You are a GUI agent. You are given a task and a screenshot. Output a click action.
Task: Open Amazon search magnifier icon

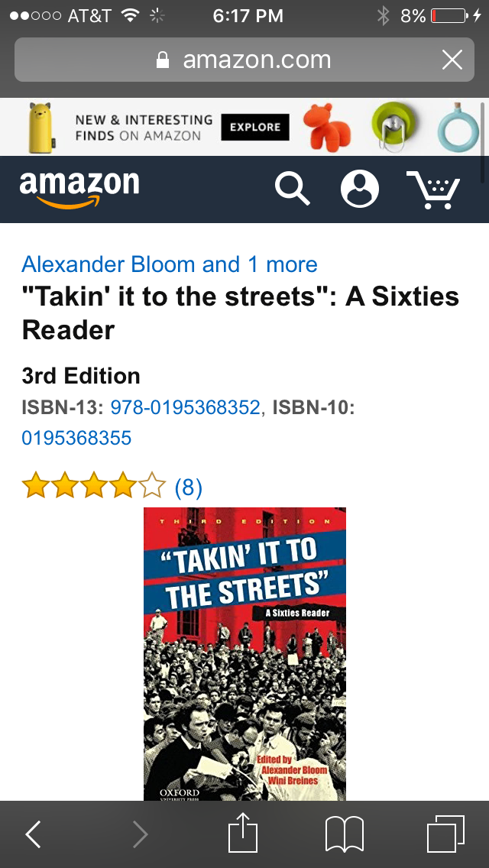coord(293,189)
